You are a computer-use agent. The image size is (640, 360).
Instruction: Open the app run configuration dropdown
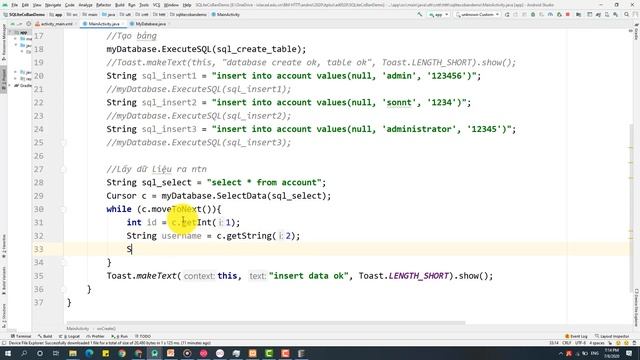coord(439,14)
